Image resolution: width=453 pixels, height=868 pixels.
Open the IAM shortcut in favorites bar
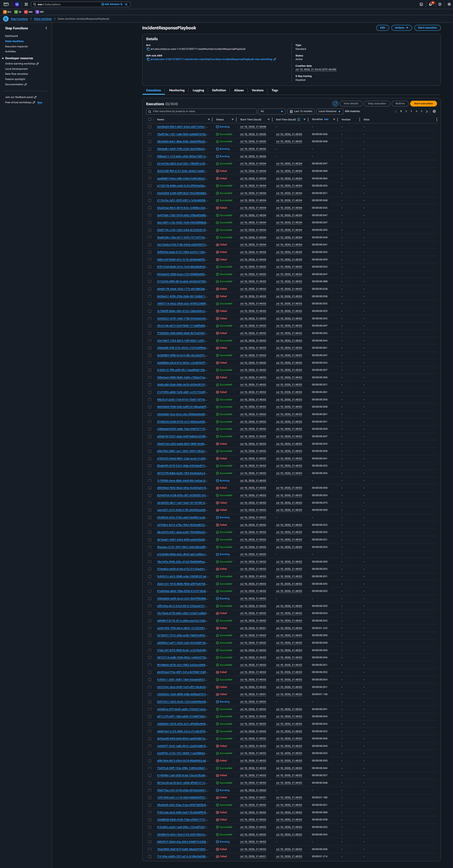28,12
